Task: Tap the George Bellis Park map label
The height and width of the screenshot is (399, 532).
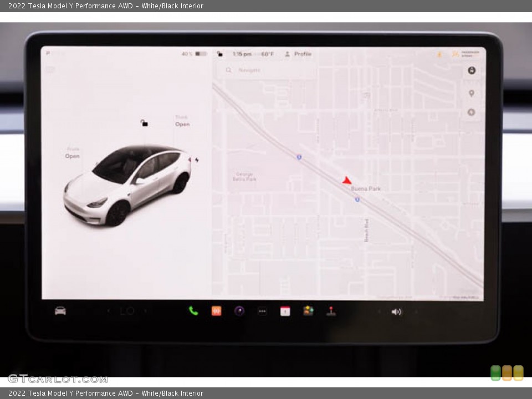Action: coord(244,176)
